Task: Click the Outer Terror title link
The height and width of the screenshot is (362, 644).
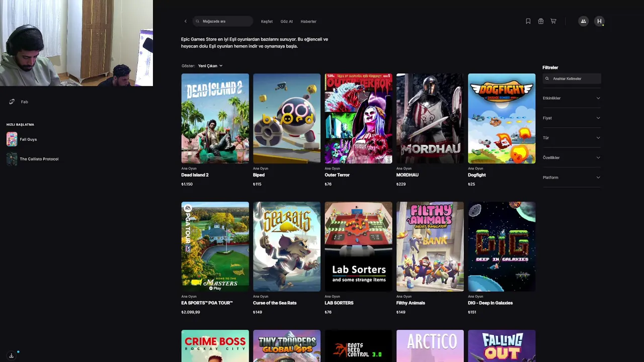Action: coord(337,175)
